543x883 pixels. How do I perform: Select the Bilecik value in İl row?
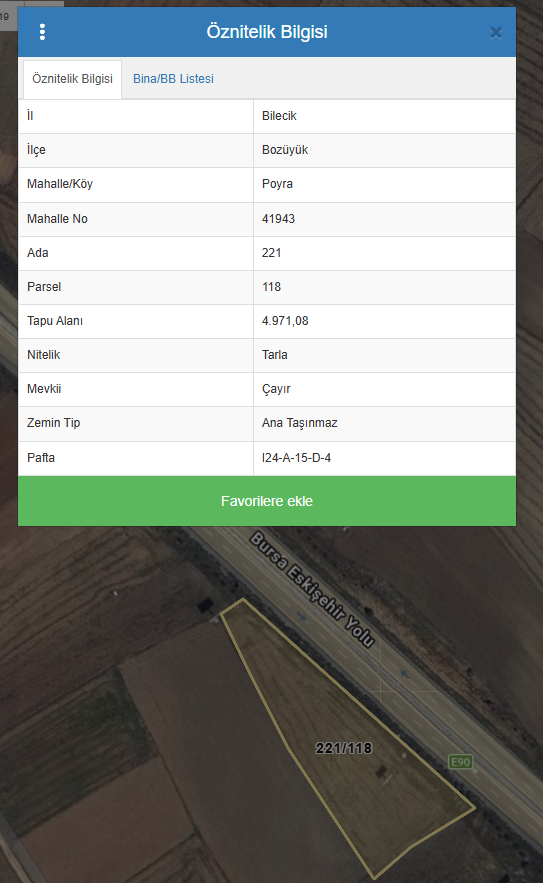[279, 116]
